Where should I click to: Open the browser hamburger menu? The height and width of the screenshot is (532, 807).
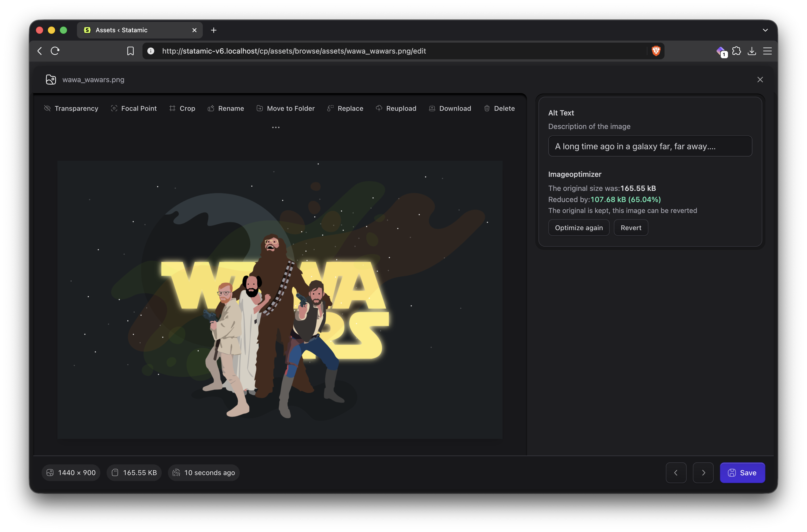tap(767, 51)
